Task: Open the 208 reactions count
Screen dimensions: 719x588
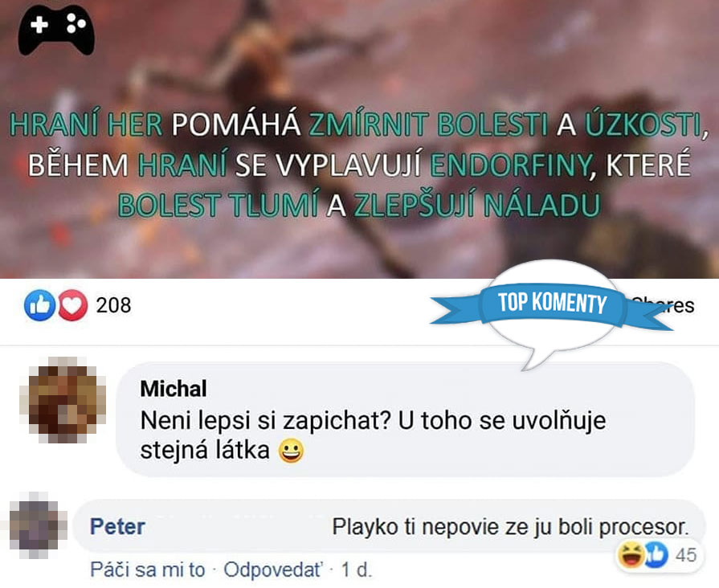Action: point(113,305)
